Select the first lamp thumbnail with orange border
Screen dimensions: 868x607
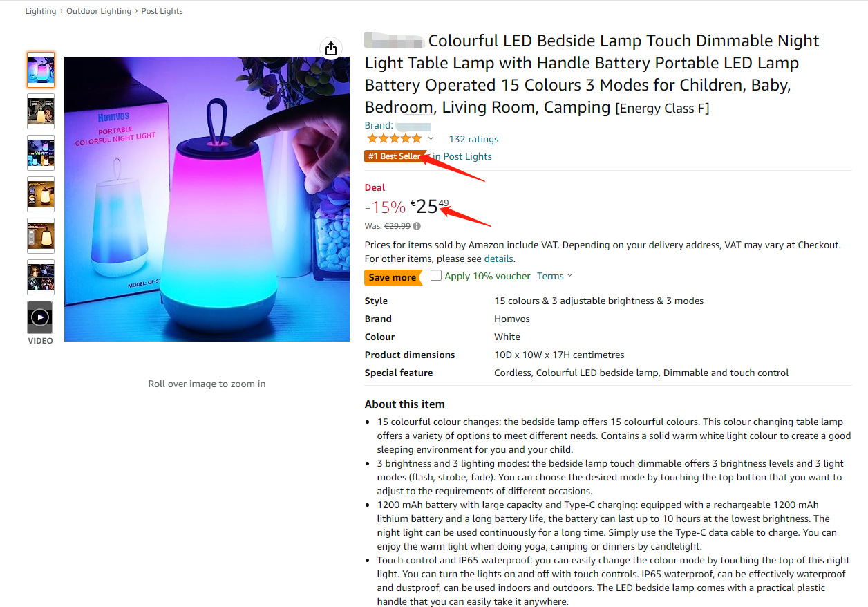click(x=40, y=70)
